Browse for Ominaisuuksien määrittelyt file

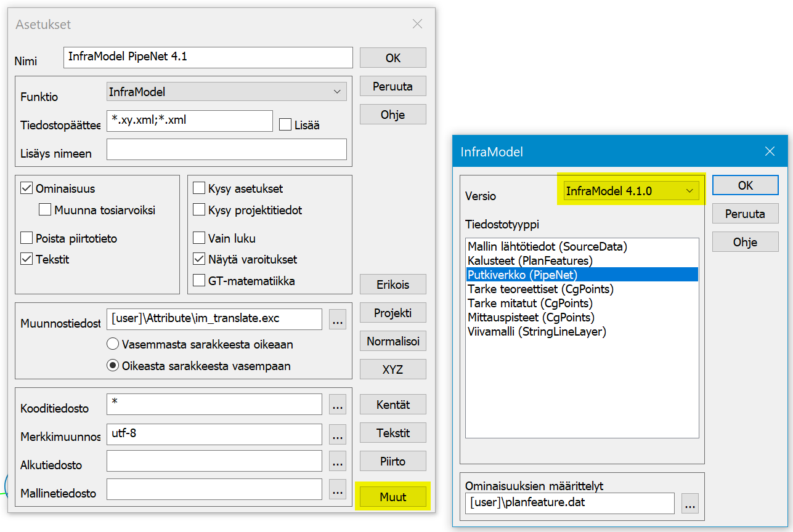(690, 503)
